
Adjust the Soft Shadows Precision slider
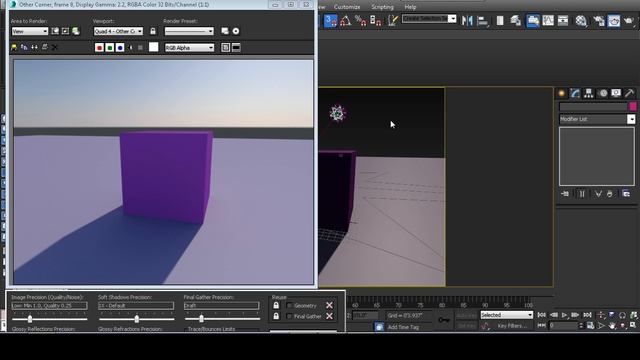click(137, 319)
